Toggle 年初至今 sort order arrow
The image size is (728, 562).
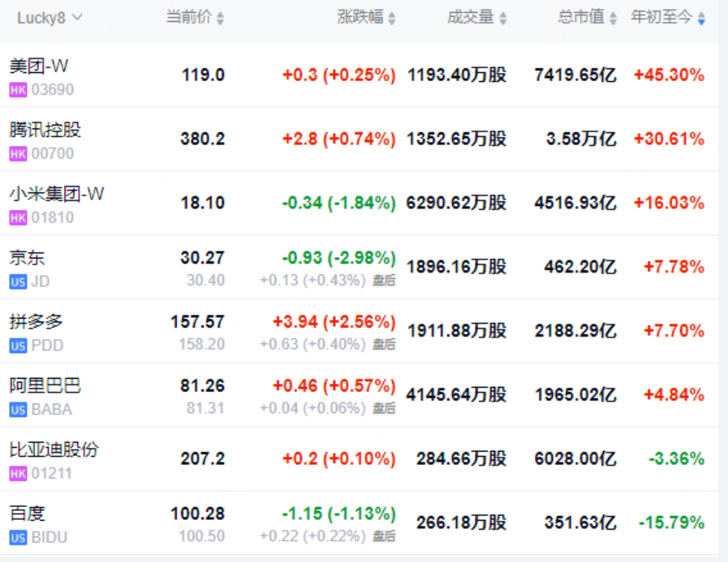point(702,19)
